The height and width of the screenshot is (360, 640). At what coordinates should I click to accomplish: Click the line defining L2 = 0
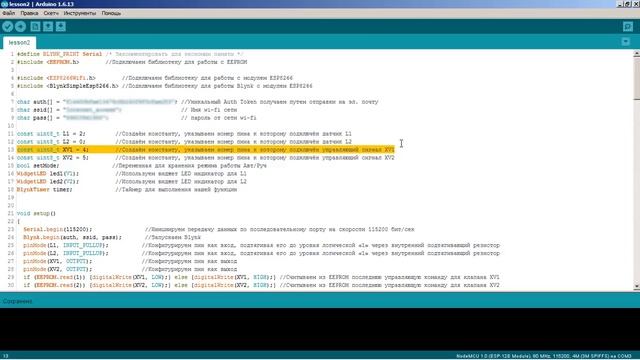184,142
